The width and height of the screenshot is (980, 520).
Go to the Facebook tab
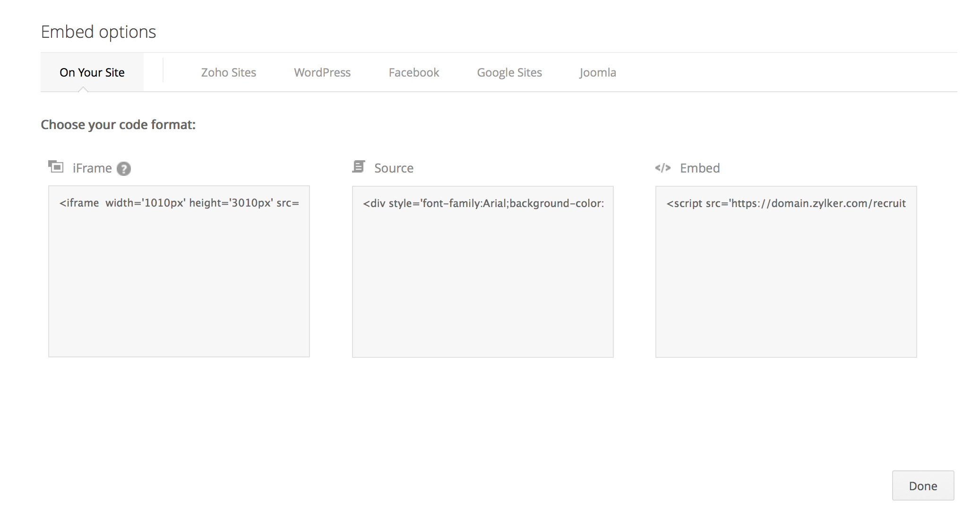(x=413, y=72)
